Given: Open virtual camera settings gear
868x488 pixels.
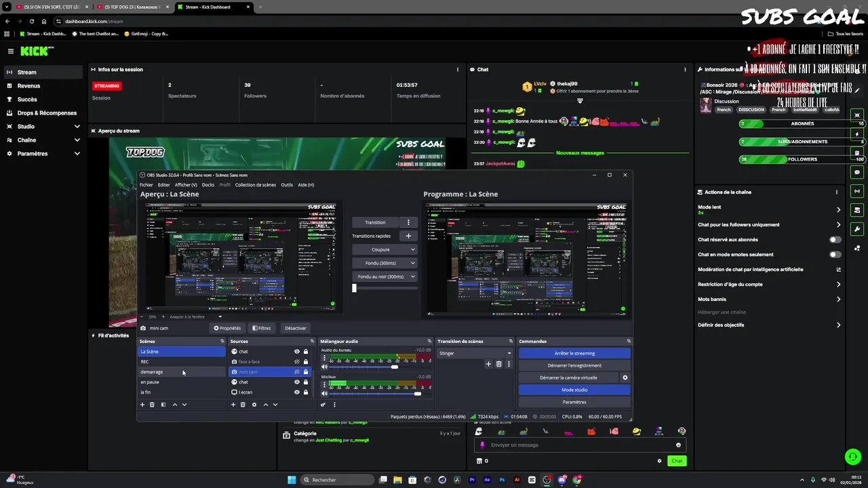Looking at the screenshot, I should [x=625, y=378].
